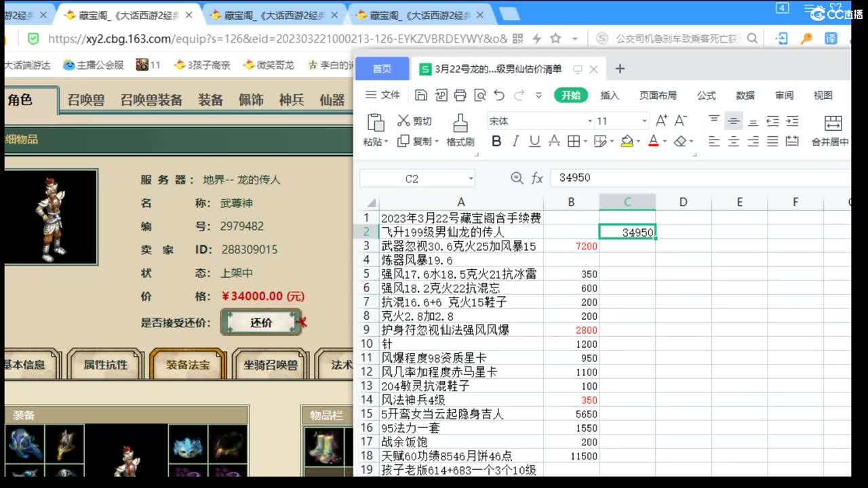This screenshot has height=488, width=868.
Task: Toggle bold formatting
Action: (496, 141)
